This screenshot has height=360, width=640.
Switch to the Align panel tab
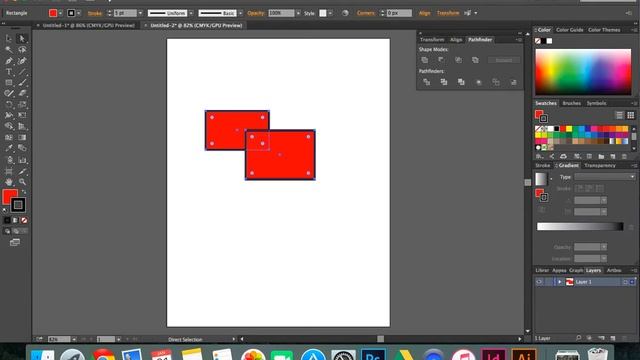tap(456, 40)
